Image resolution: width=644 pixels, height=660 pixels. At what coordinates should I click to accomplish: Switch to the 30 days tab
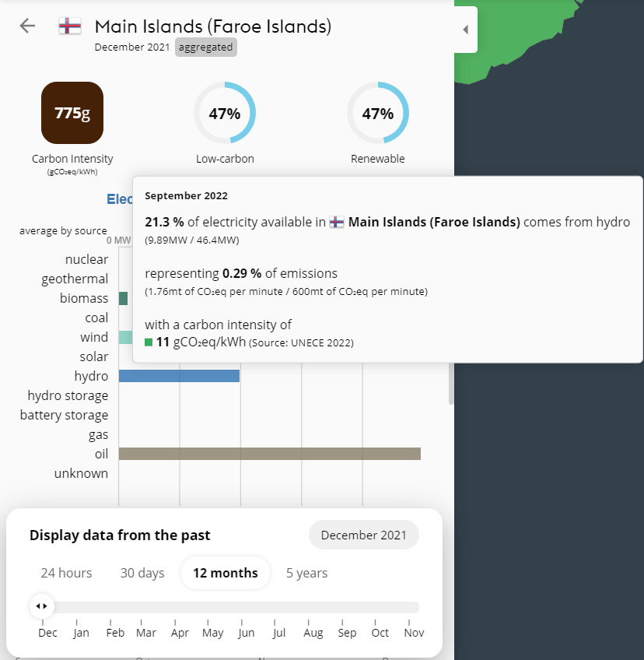click(x=142, y=573)
